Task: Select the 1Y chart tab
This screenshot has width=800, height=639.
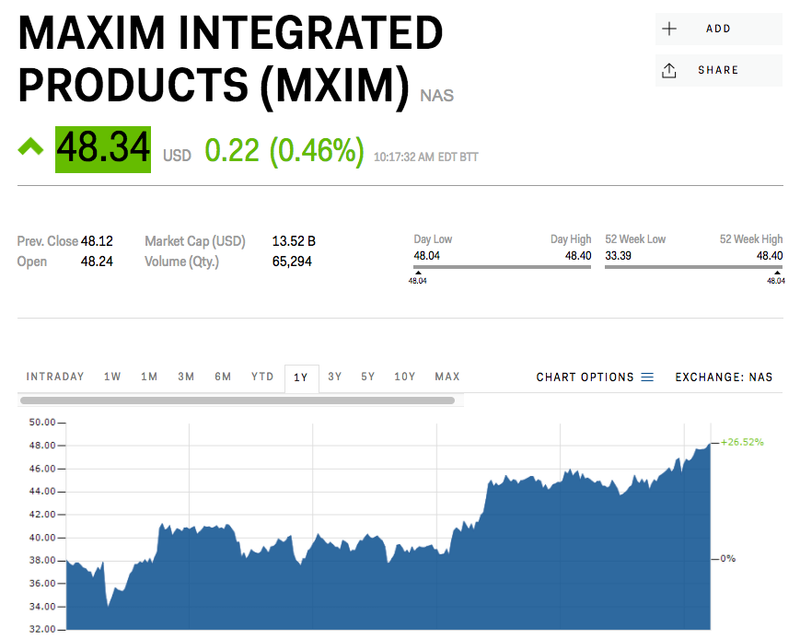Action: coord(302,378)
